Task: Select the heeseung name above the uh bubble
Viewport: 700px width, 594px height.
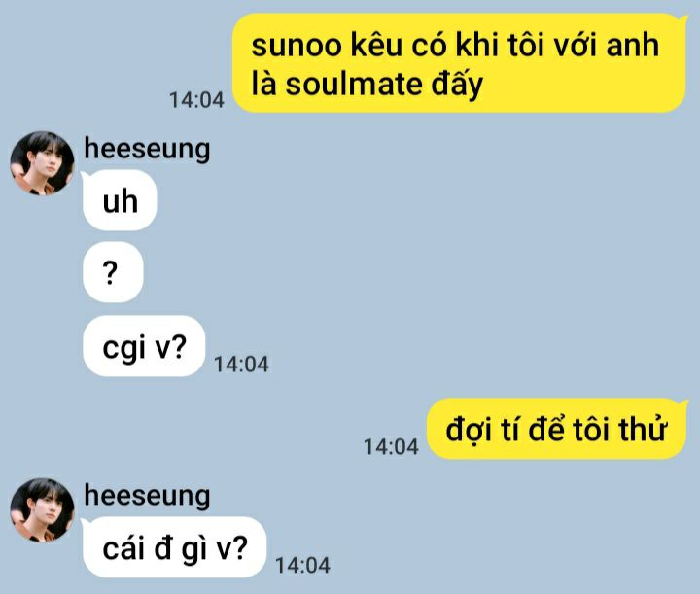Action: pyautogui.click(x=147, y=149)
